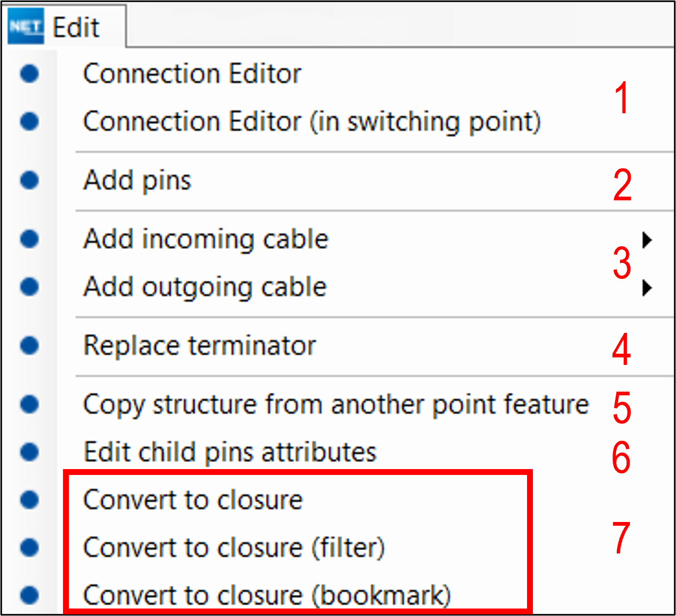
Task: Select the plain Convert to closure entry
Action: 193,500
